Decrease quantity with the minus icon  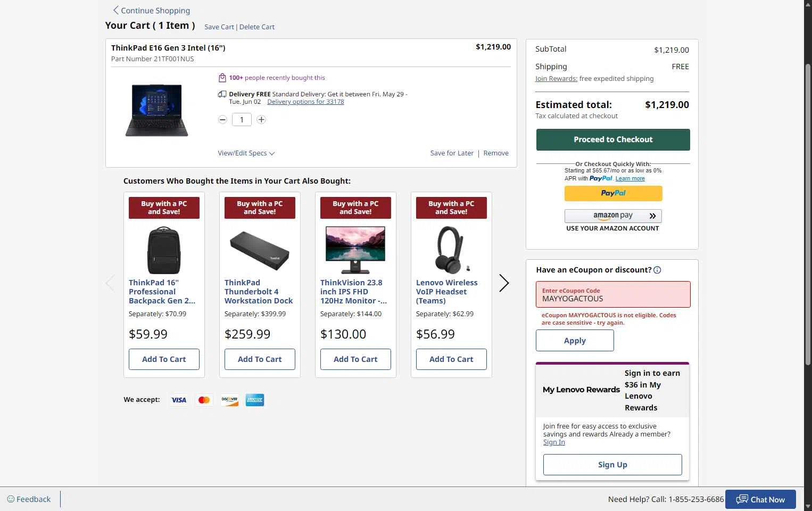(x=222, y=120)
